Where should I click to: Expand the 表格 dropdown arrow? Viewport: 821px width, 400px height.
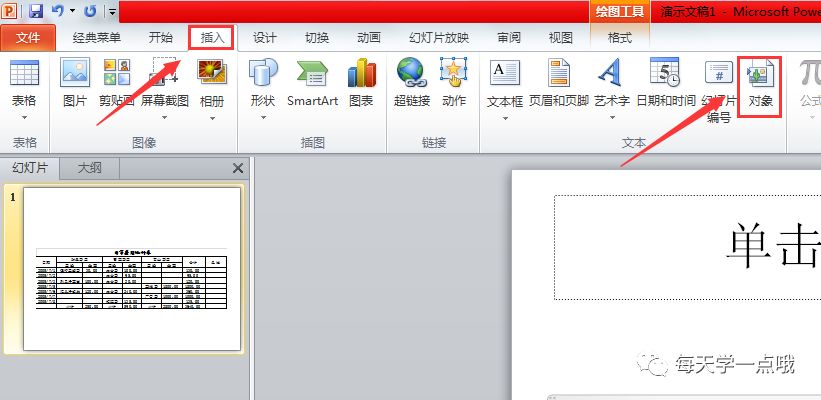click(24, 118)
